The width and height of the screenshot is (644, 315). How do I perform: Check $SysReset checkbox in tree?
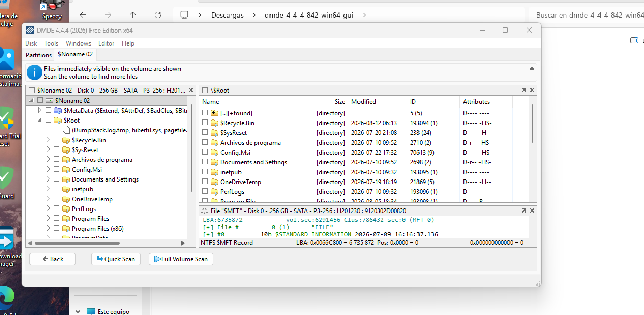click(x=56, y=149)
